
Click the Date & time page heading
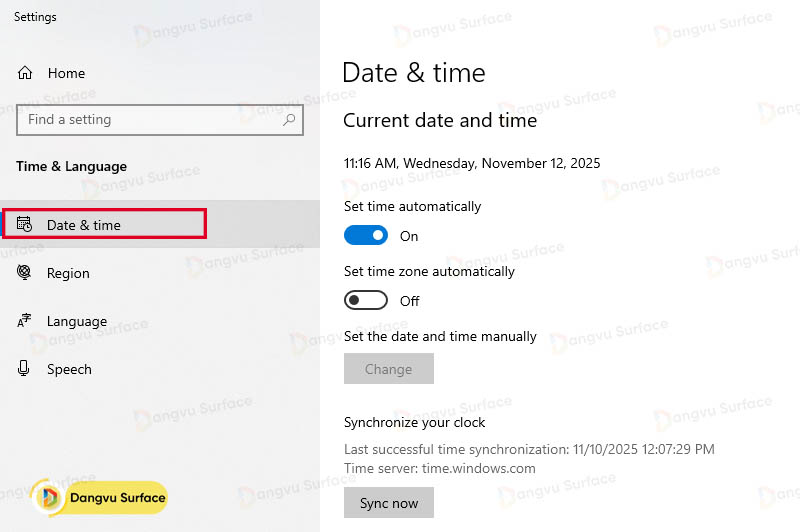pyautogui.click(x=414, y=73)
